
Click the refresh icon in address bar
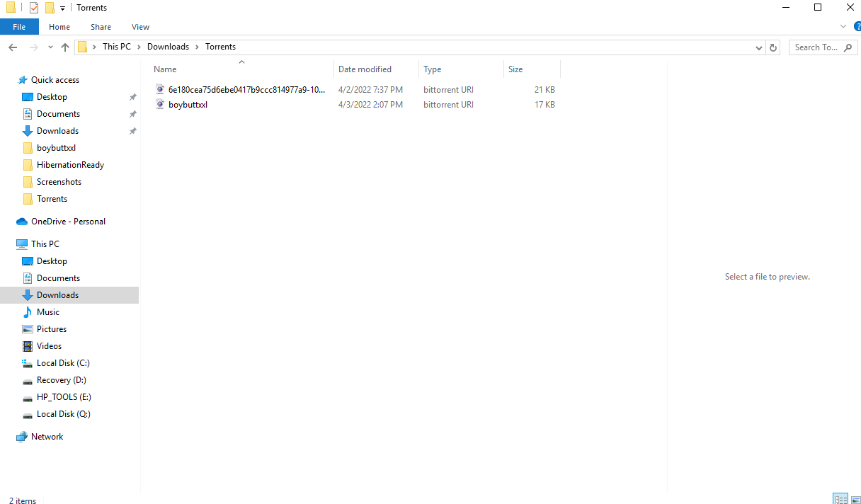point(773,47)
